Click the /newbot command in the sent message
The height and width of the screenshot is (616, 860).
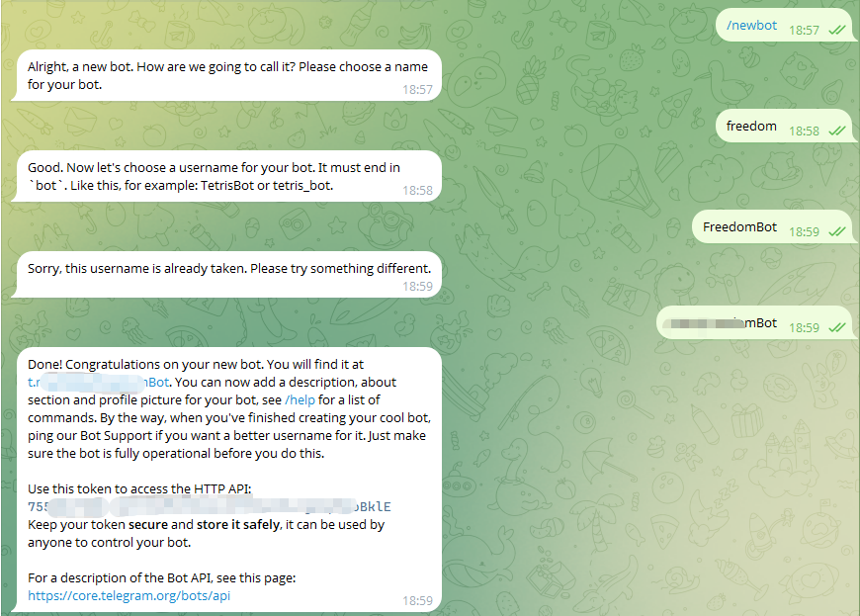[751, 26]
